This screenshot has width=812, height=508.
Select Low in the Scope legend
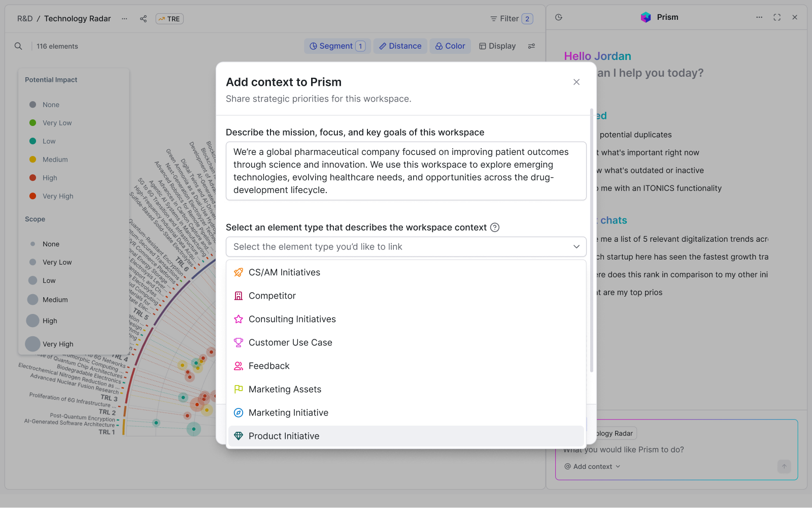(42, 280)
